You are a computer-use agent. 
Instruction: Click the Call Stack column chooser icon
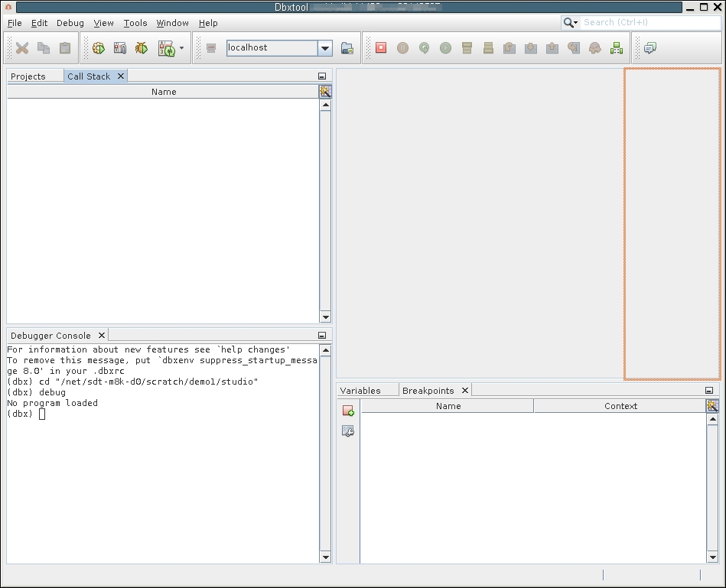coord(325,92)
